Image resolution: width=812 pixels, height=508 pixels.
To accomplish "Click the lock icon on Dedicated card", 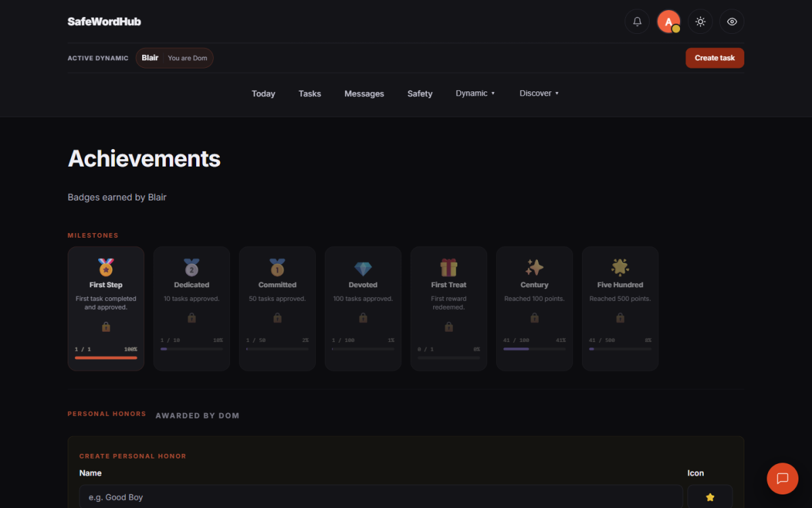I will tap(191, 318).
